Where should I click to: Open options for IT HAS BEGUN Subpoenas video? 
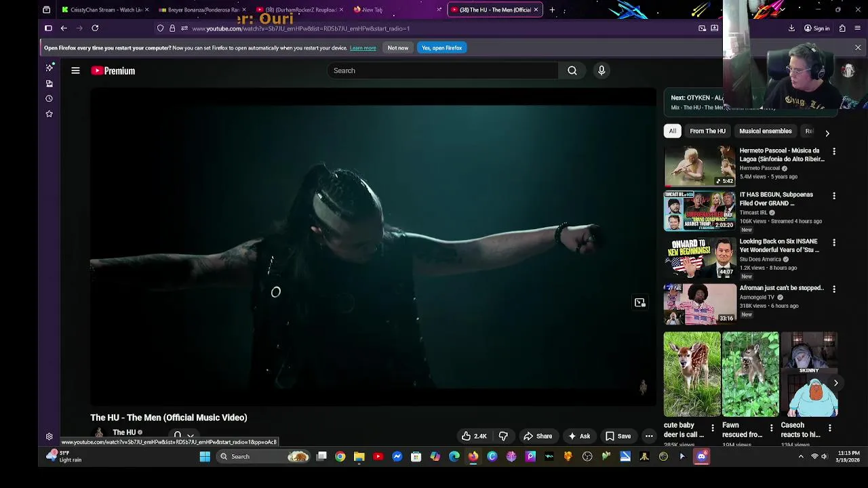(x=834, y=196)
